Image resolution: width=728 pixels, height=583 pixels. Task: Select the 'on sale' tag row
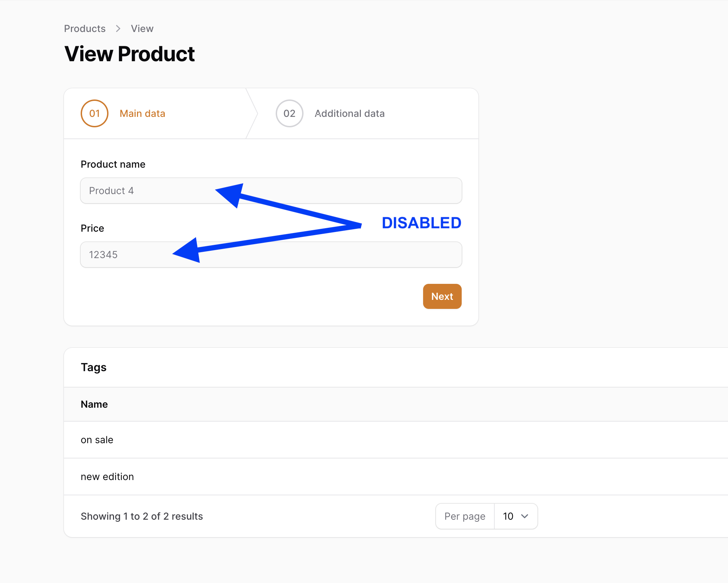[x=396, y=440]
